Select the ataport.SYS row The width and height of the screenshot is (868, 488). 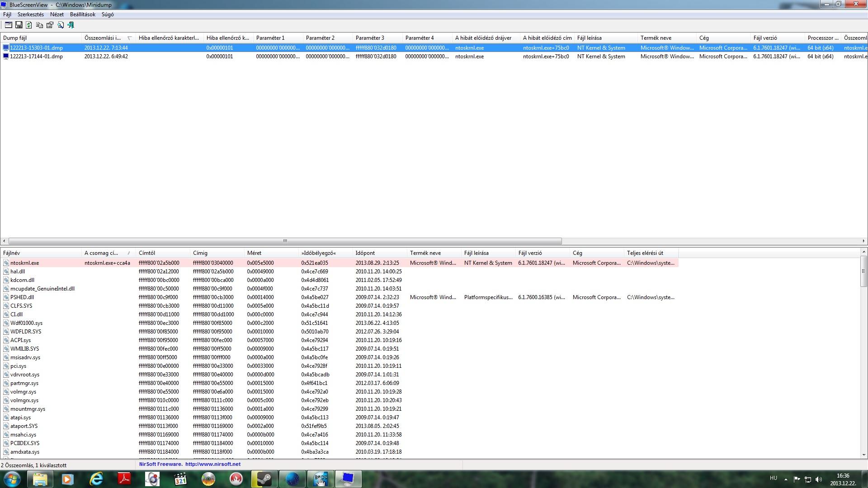click(x=339, y=426)
